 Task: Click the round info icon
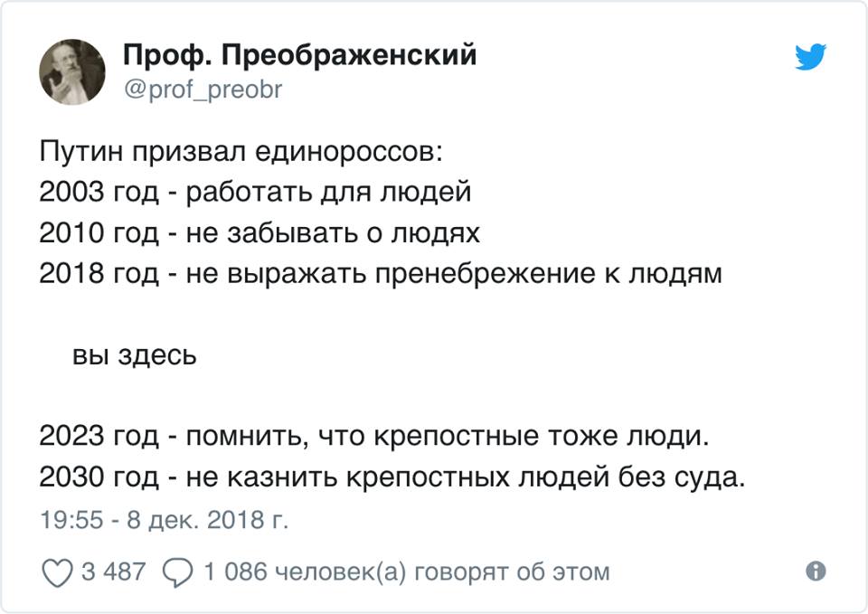click(x=816, y=571)
